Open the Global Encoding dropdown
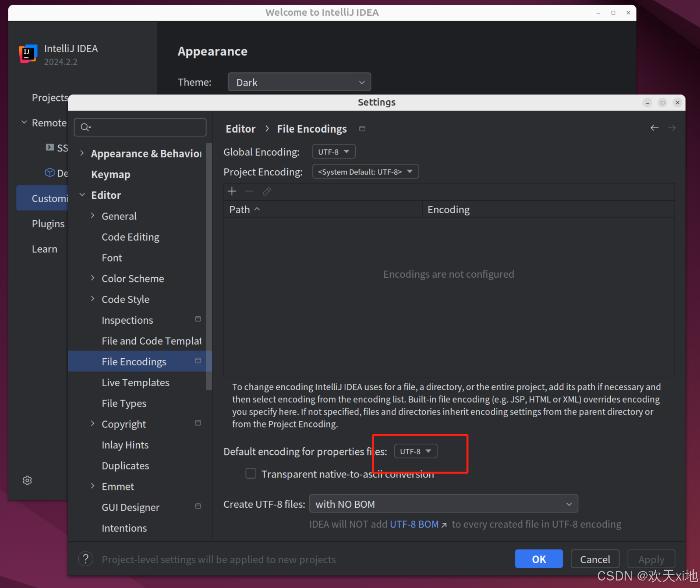This screenshot has height=588, width=700. pos(334,152)
